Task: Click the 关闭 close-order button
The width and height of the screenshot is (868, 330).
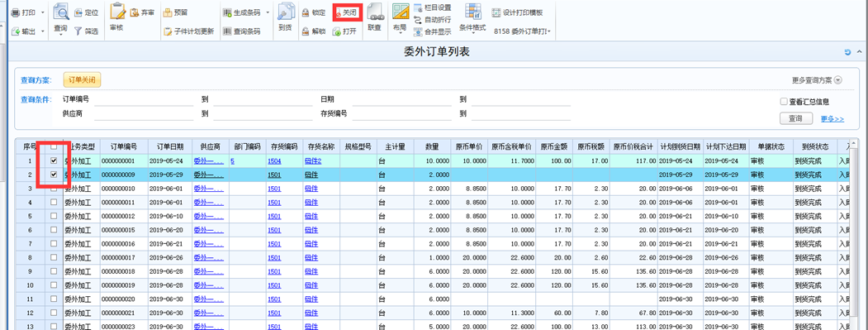Action: coord(347,12)
